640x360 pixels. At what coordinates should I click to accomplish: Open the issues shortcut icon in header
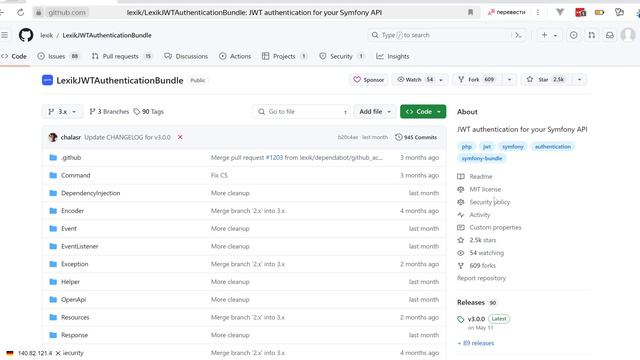pos(573,35)
